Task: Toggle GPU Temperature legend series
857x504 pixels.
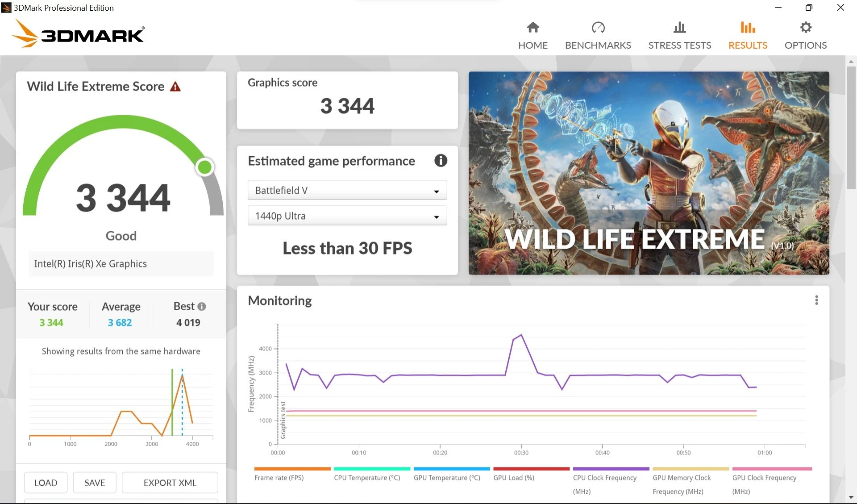Action: point(447,478)
